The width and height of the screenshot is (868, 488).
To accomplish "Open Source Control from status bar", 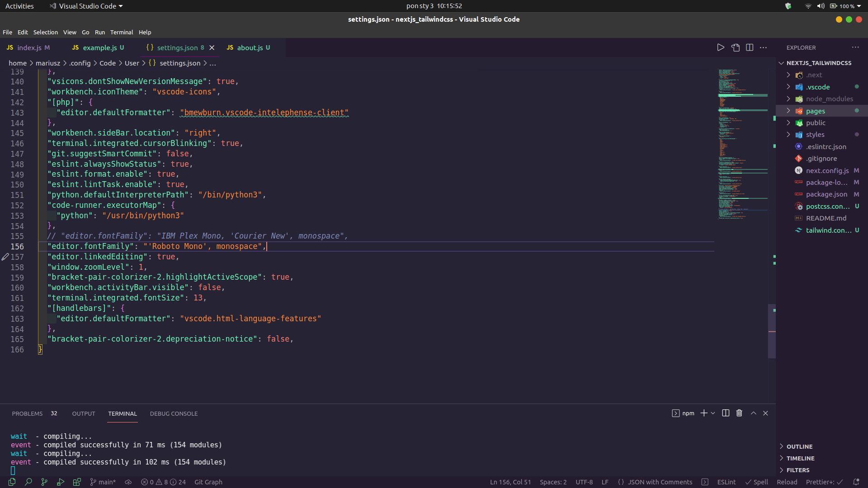I will [x=44, y=482].
